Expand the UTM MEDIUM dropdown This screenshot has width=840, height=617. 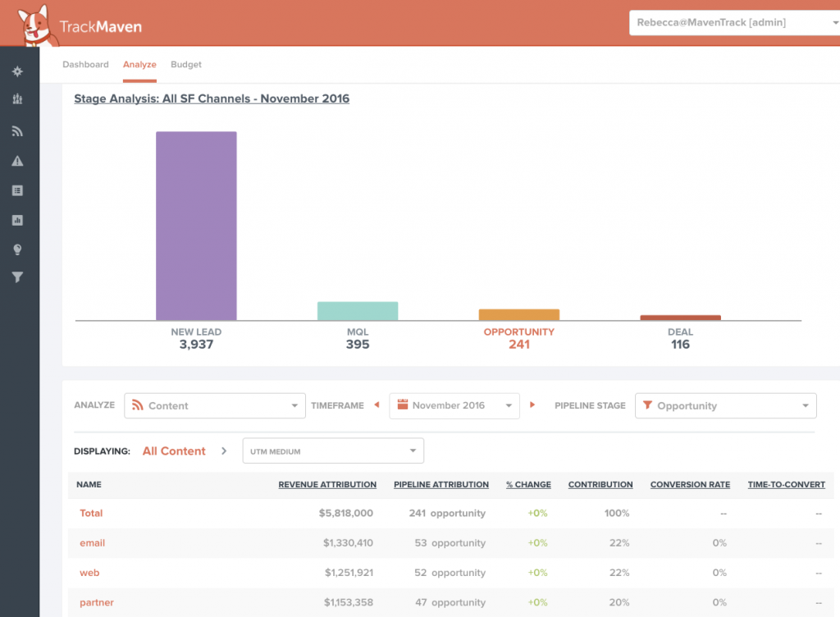(333, 451)
